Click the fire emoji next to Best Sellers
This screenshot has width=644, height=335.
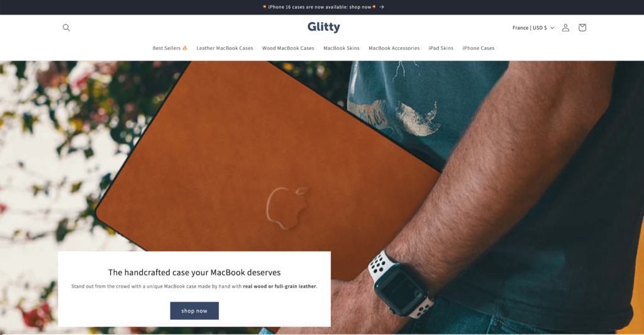pos(185,48)
